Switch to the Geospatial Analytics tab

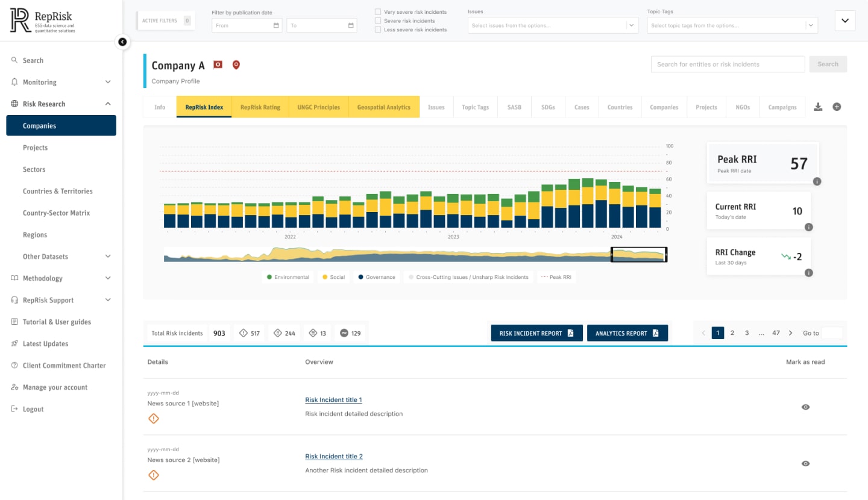pyautogui.click(x=384, y=107)
